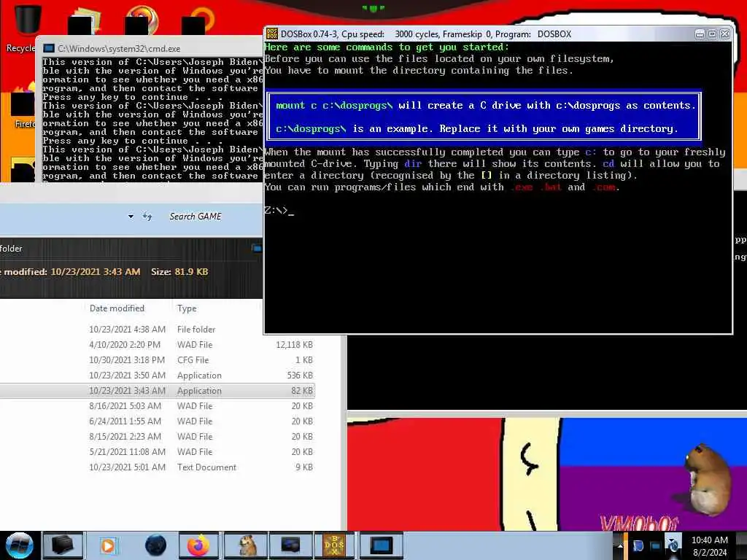Switch to DOSBox via taskbar icon
This screenshot has width=747, height=560.
[334, 545]
